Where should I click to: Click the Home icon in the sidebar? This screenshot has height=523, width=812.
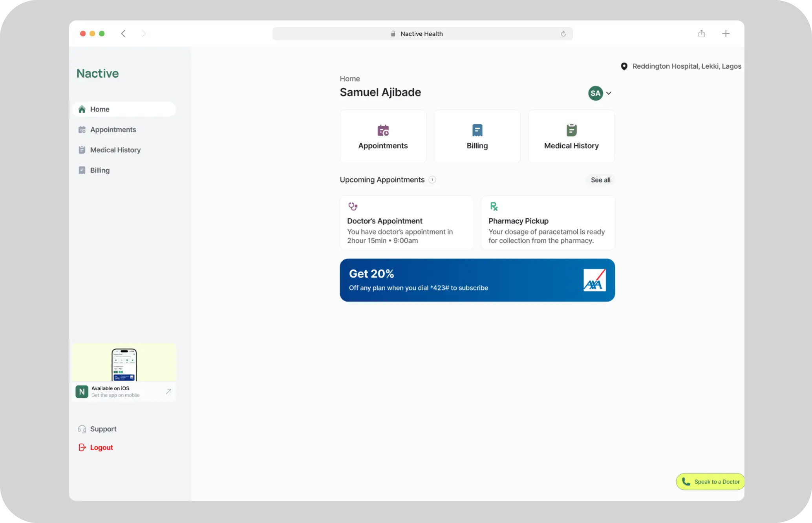point(82,109)
